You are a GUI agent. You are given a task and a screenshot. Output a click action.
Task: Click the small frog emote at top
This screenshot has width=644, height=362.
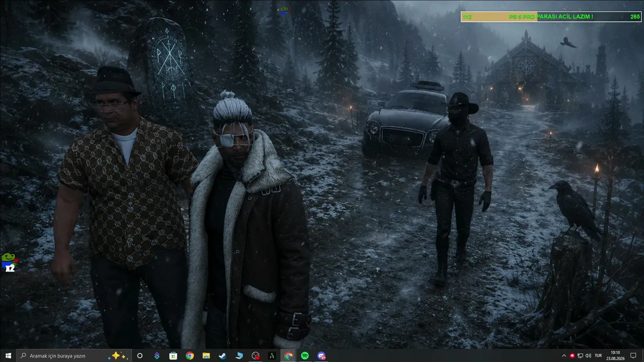click(284, 10)
